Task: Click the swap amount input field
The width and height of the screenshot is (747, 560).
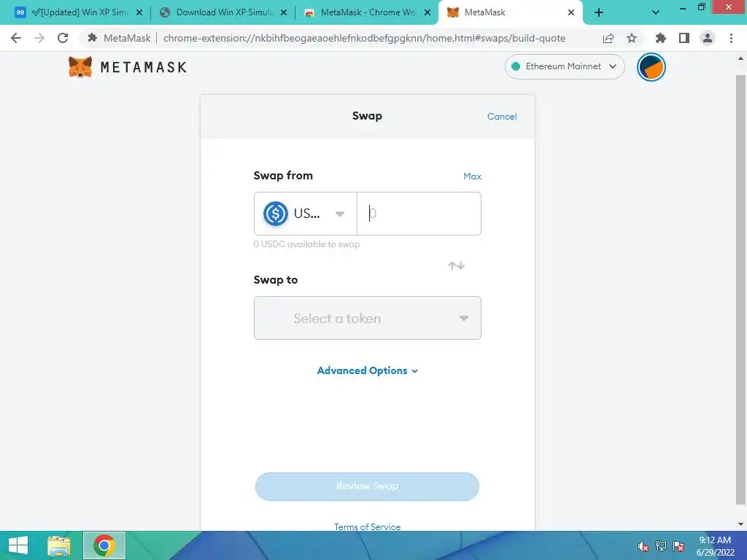Action: pos(419,214)
